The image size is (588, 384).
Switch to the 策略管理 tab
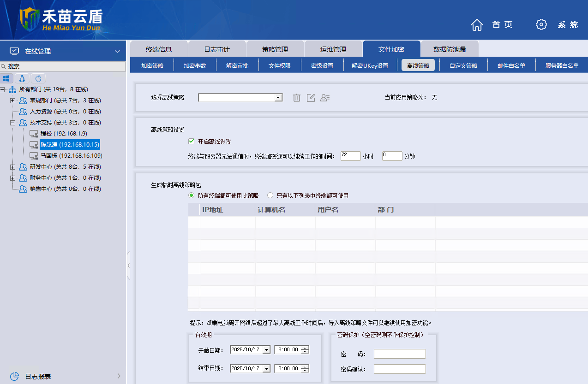pyautogui.click(x=275, y=49)
